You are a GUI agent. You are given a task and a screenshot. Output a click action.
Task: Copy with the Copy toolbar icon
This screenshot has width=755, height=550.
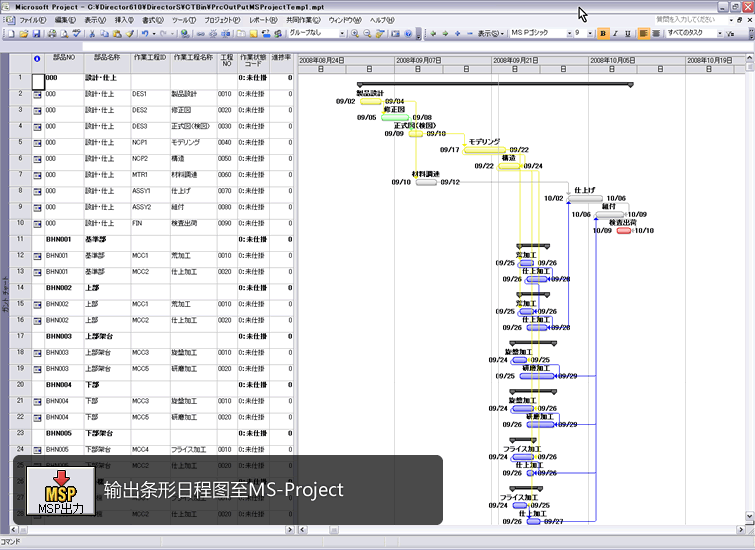[x=104, y=34]
